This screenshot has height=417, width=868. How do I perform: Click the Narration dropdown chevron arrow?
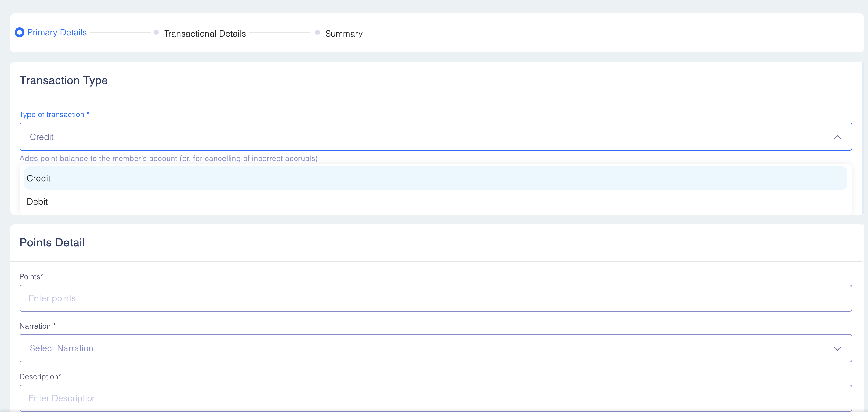point(837,348)
